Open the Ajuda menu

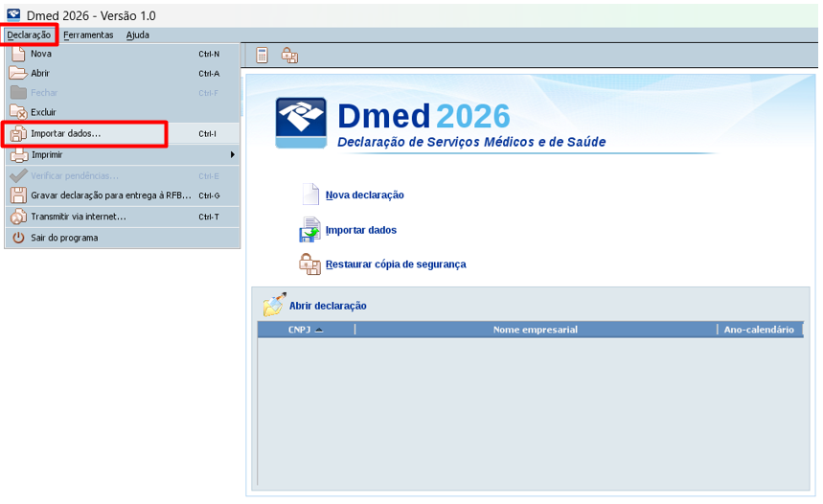point(138,35)
